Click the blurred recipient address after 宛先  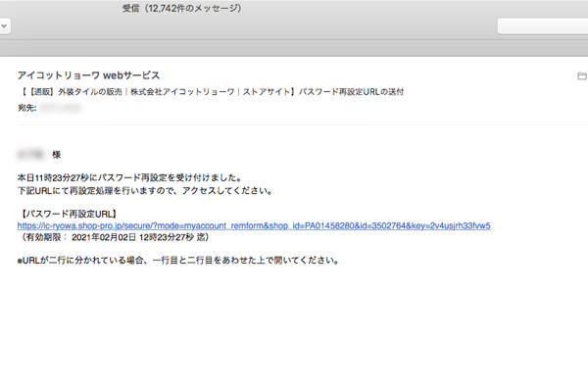click(x=61, y=108)
